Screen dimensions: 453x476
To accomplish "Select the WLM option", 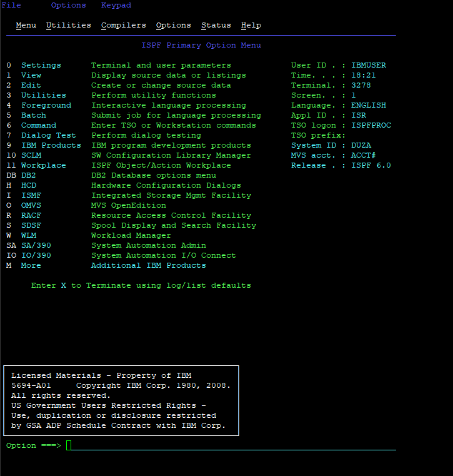I will (29, 236).
